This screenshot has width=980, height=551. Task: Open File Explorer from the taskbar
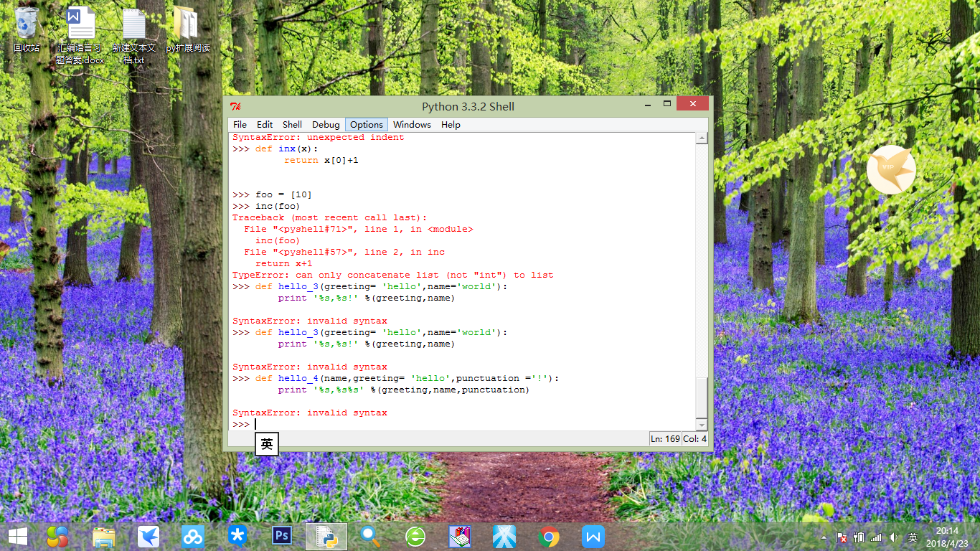click(x=104, y=536)
